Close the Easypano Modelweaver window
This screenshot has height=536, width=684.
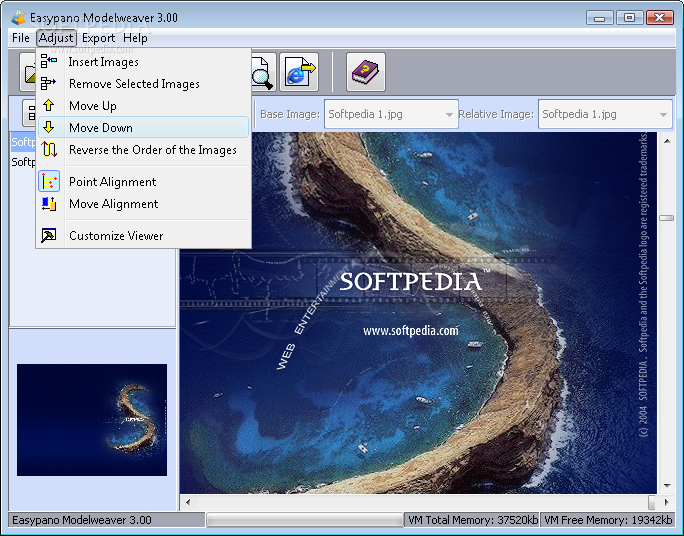click(x=660, y=17)
